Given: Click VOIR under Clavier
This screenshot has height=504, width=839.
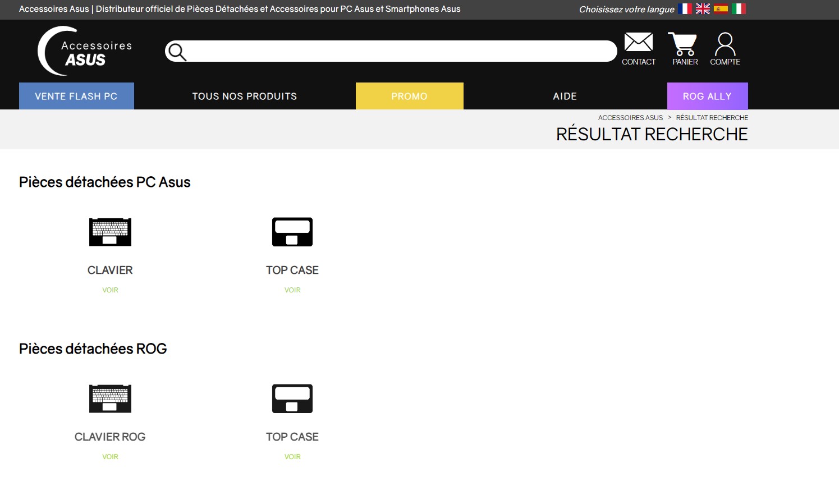Looking at the screenshot, I should (x=110, y=290).
